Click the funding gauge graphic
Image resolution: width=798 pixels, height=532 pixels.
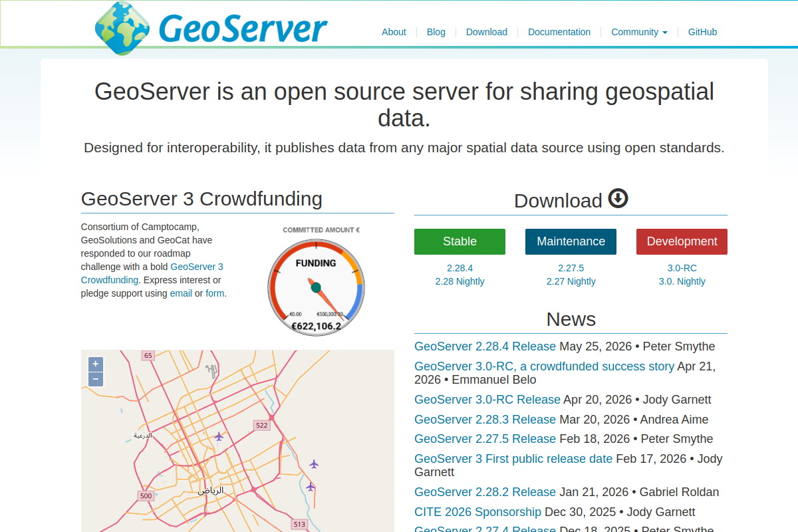tap(317, 287)
